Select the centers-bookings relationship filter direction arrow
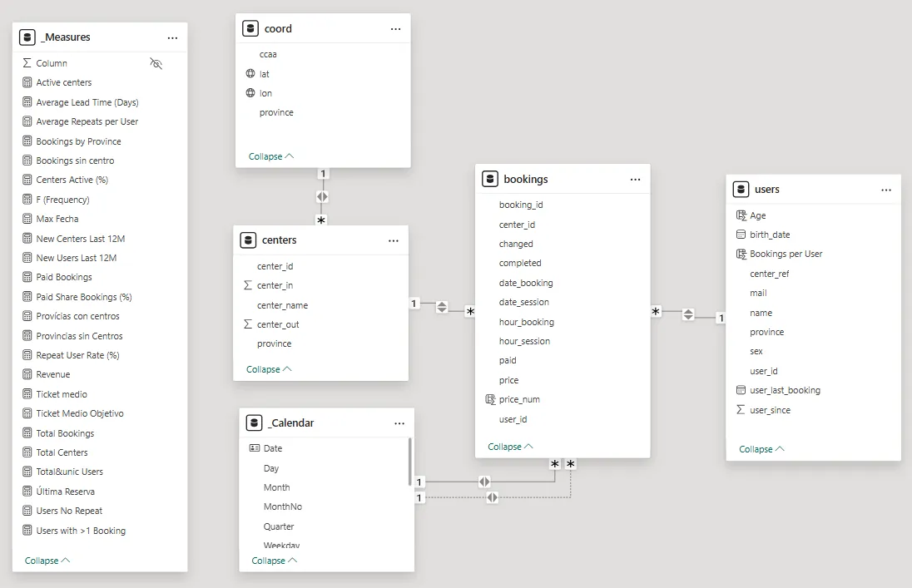 [442, 307]
